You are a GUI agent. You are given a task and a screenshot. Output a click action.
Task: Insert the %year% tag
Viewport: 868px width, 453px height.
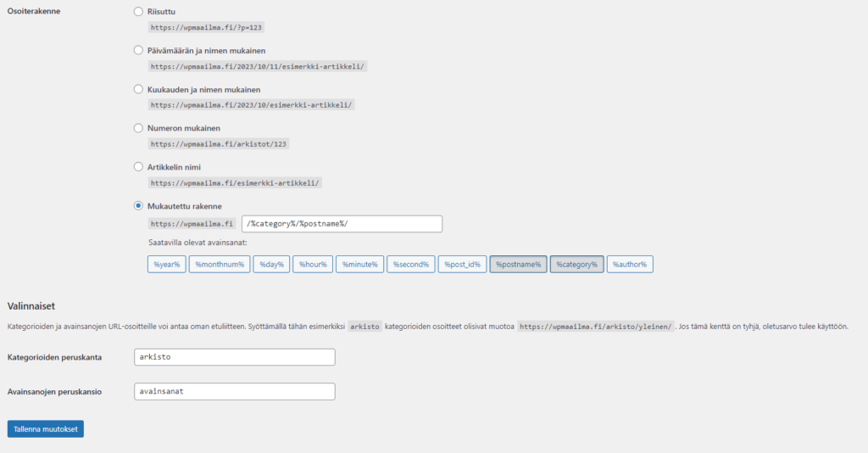click(x=167, y=264)
